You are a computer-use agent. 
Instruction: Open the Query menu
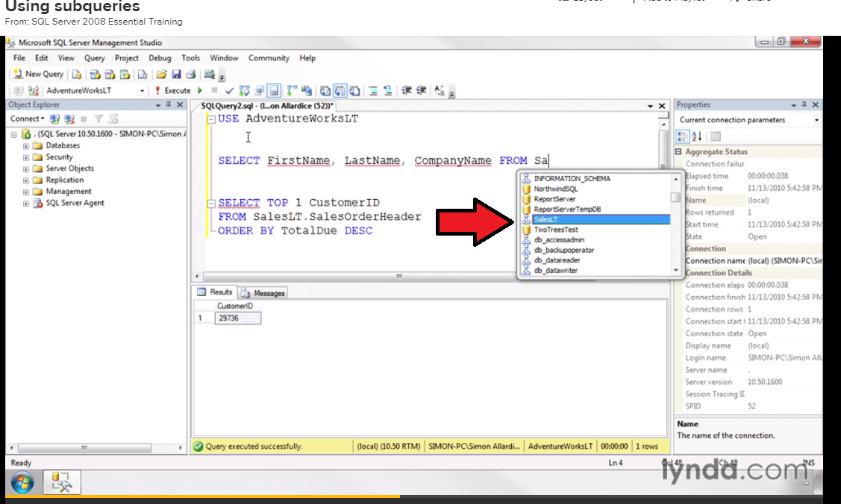[x=93, y=58]
